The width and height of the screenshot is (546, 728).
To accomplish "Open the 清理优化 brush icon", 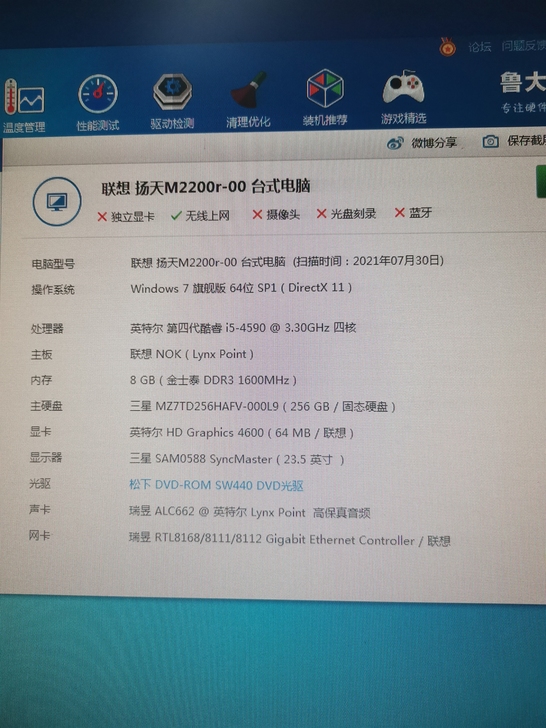I will coord(248,90).
